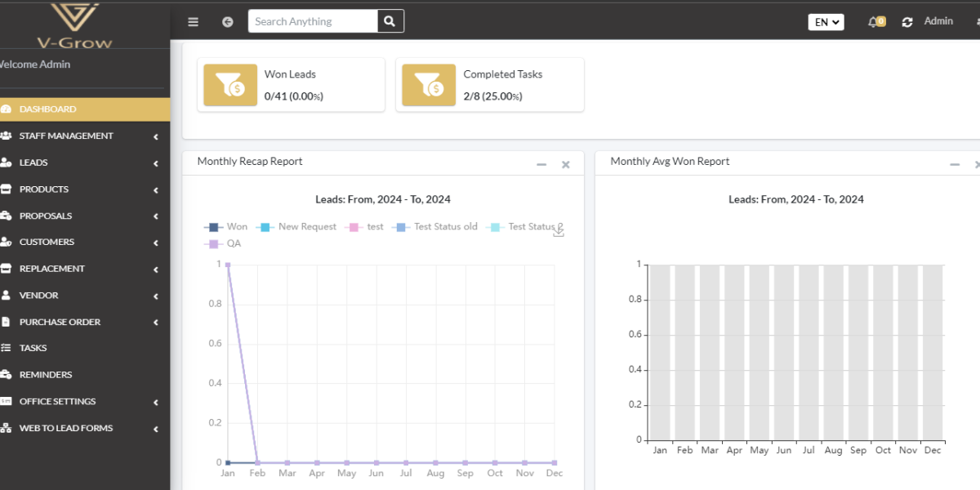Click the QA legend color marker

(x=214, y=243)
